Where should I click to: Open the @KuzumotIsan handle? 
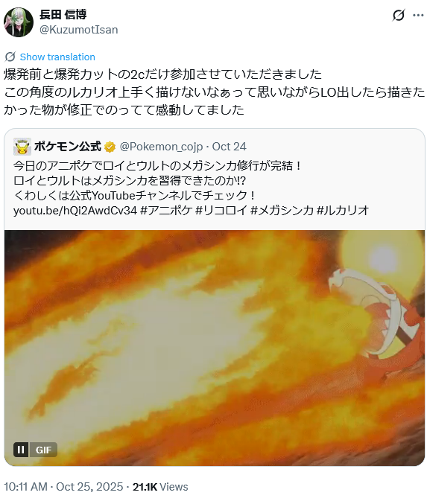[78, 30]
